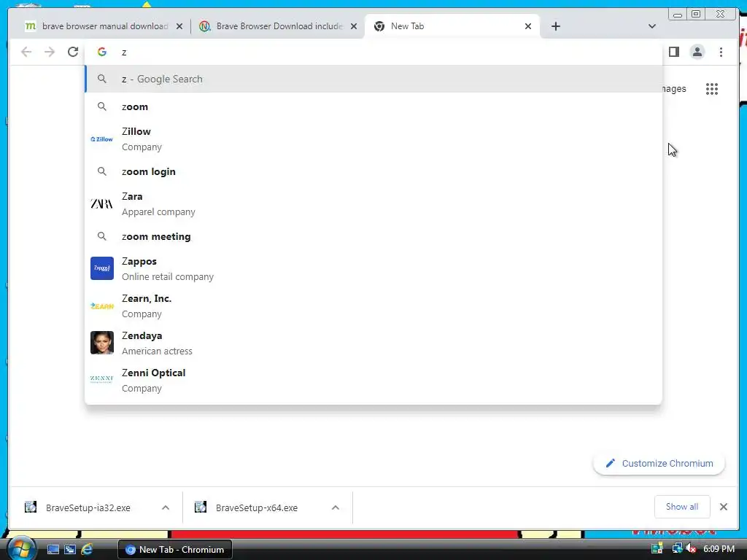Expand the tab search chevron

click(x=651, y=26)
